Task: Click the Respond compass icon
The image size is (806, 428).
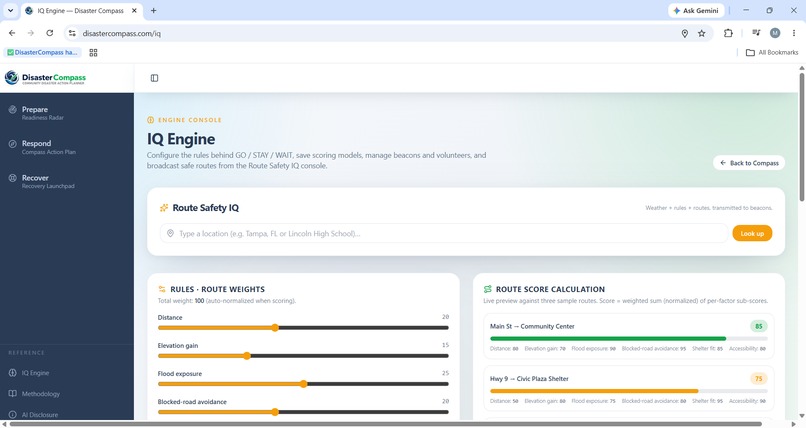Action: tap(12, 144)
